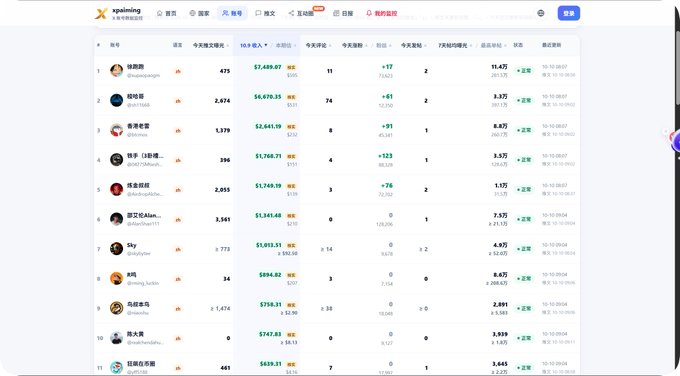Open the 徐跑跑 account name
Viewport: 680px width, 376px height.
pos(135,67)
